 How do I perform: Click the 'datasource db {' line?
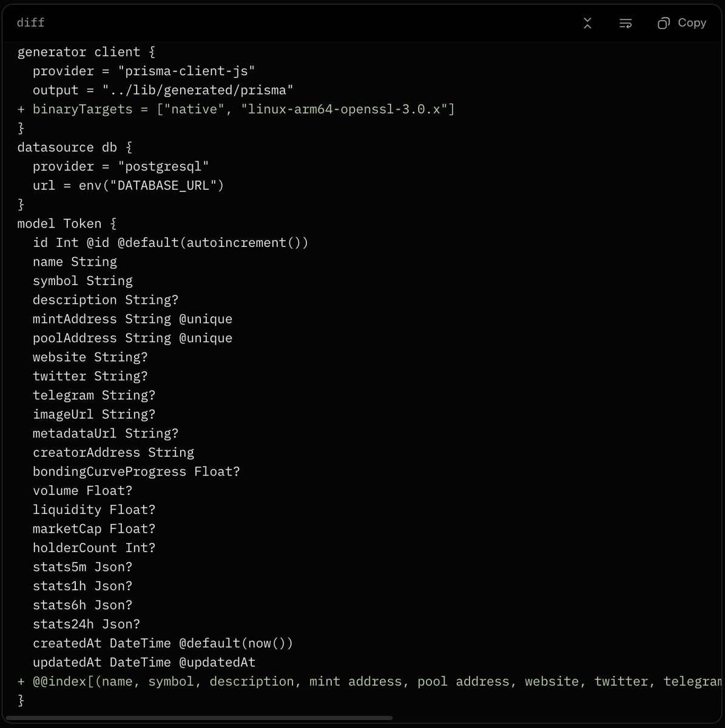[x=75, y=147]
